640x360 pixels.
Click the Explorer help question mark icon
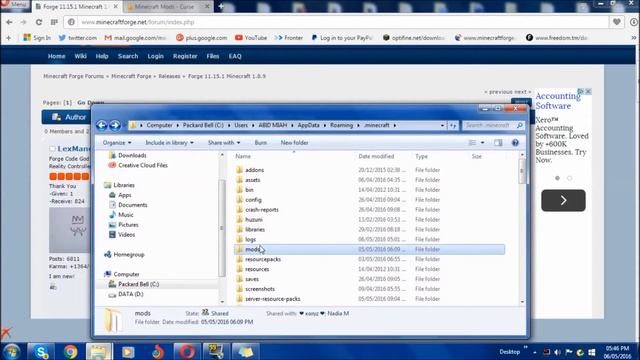515,142
